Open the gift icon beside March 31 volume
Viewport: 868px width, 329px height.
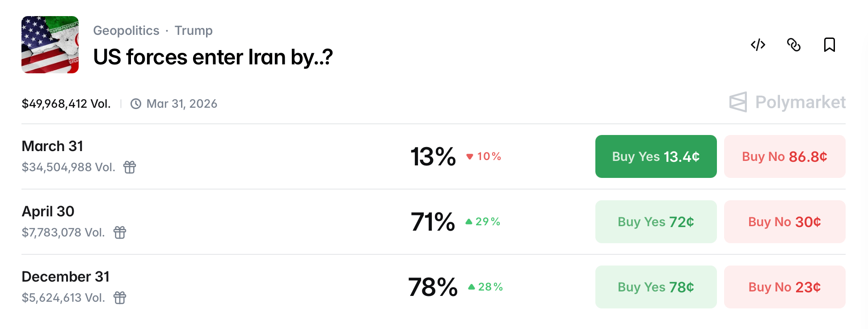(x=129, y=167)
